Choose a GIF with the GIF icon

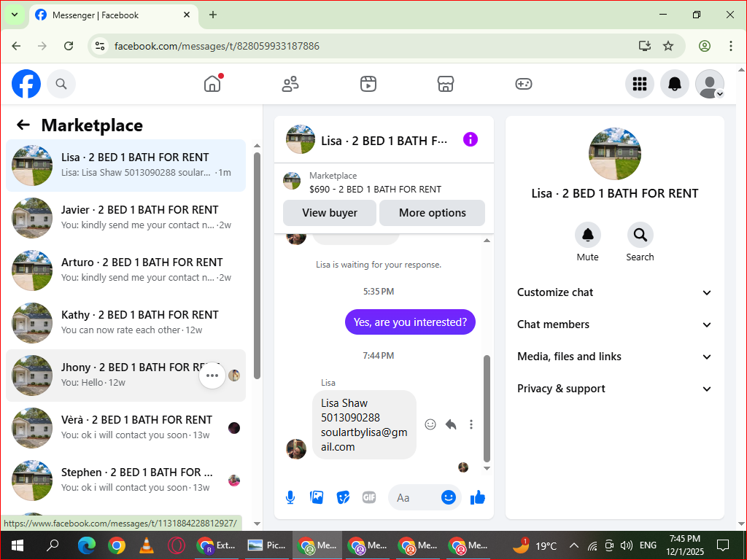[369, 497]
